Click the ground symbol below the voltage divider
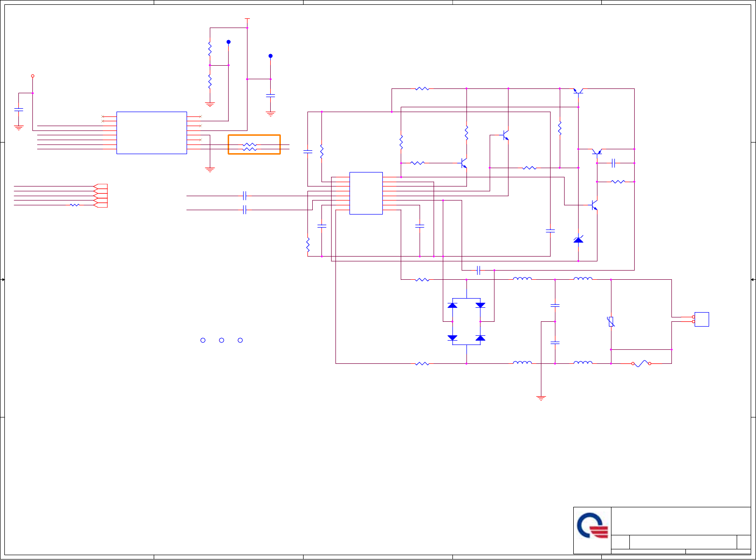 (210, 104)
